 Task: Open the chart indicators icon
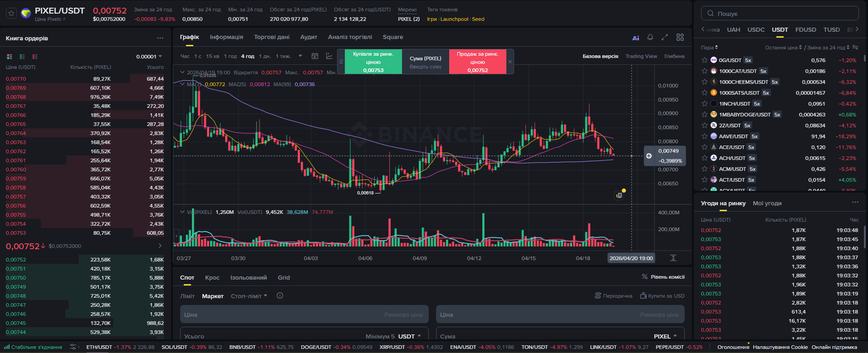click(x=329, y=56)
